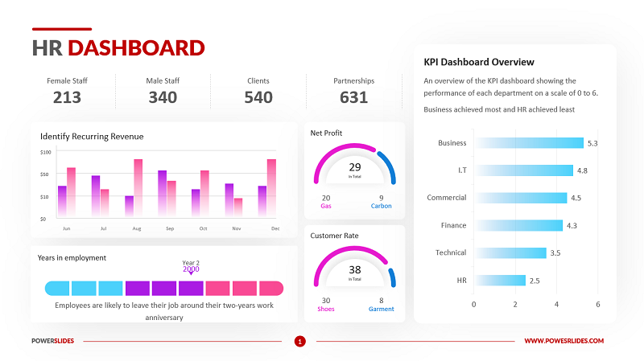Click the purple Sep bar
644x361 pixels.
tap(163, 194)
